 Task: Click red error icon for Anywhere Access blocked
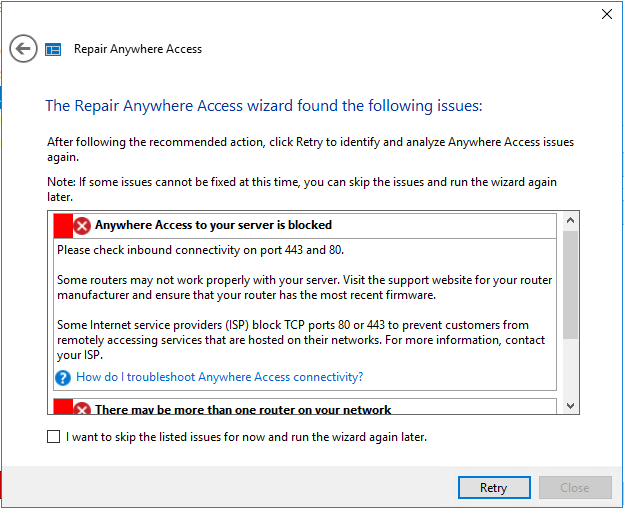[x=82, y=226]
